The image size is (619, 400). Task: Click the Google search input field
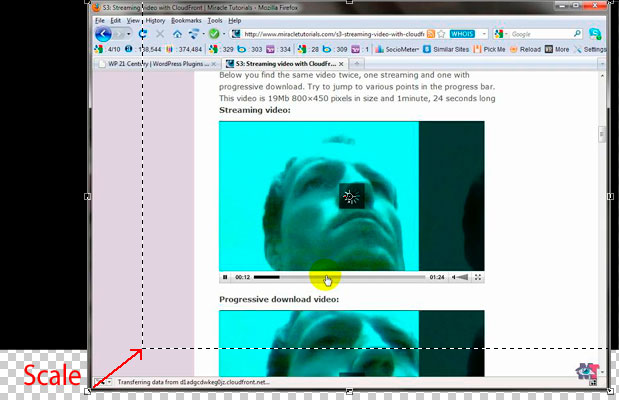pyautogui.click(x=541, y=34)
